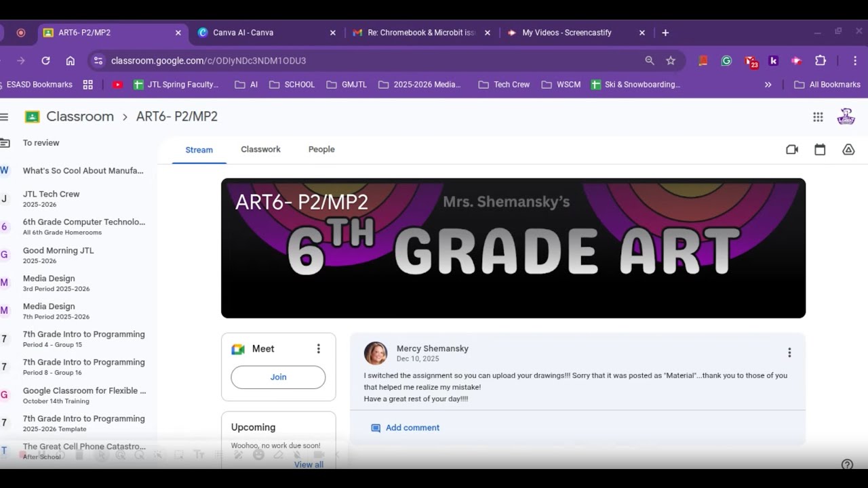Image resolution: width=868 pixels, height=488 pixels.
Task: Switch to the Chromebook & Microbit Gmail tab
Action: (422, 33)
